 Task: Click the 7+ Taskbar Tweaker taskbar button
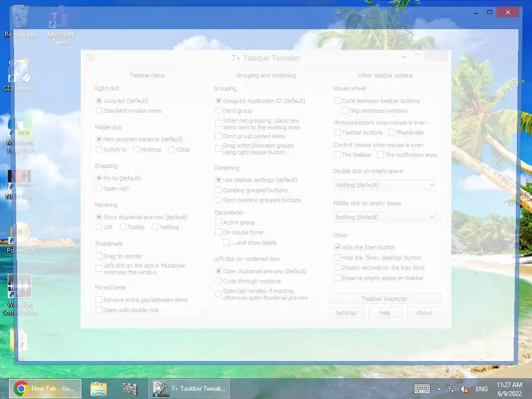tap(189, 389)
